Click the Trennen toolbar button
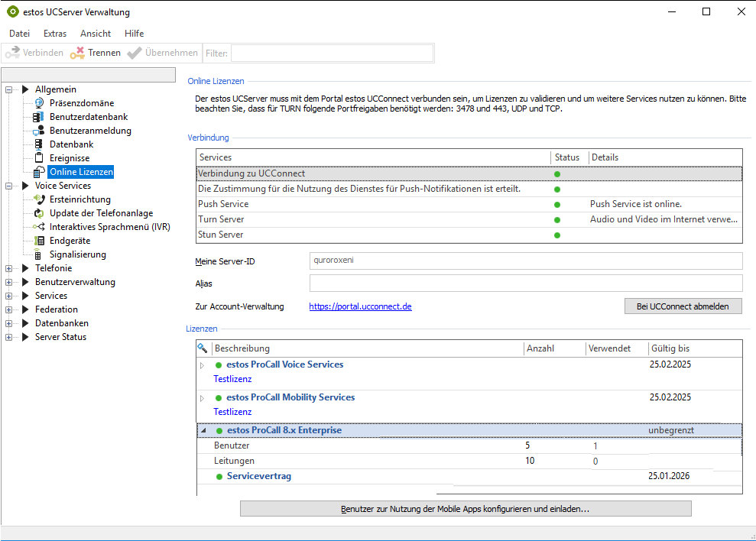This screenshot has height=541, width=756. click(x=96, y=53)
